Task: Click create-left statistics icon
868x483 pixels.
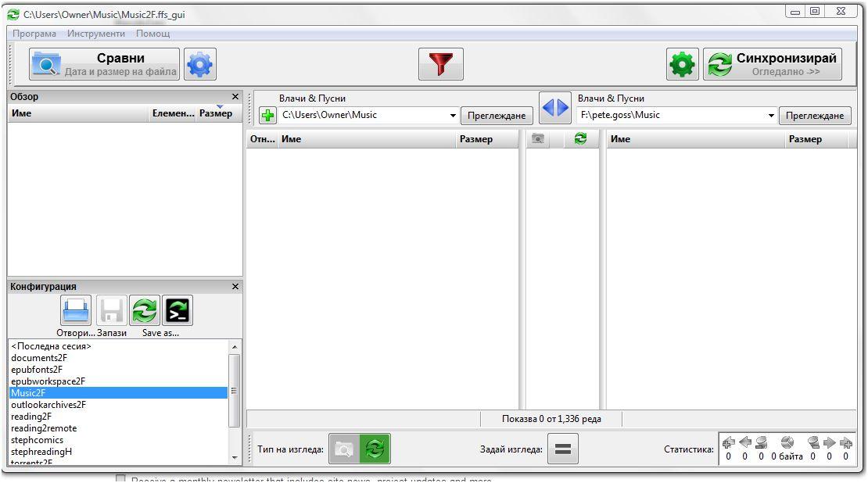Action: click(729, 442)
